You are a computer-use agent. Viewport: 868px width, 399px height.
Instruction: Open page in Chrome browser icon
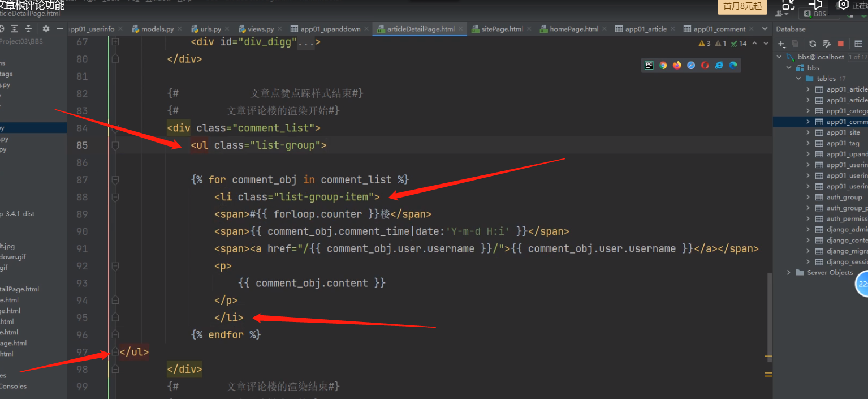(663, 65)
